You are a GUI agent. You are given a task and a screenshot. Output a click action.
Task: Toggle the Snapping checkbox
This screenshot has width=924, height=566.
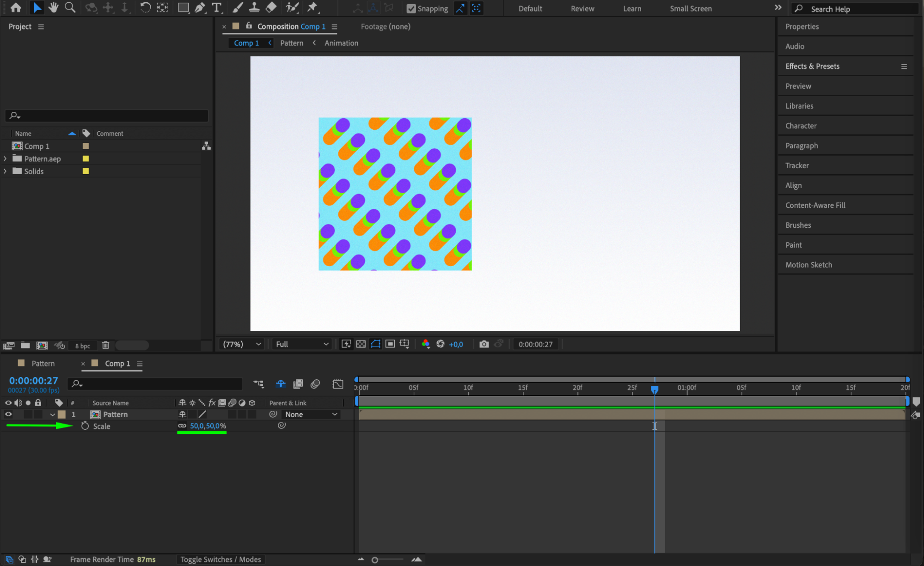(411, 8)
